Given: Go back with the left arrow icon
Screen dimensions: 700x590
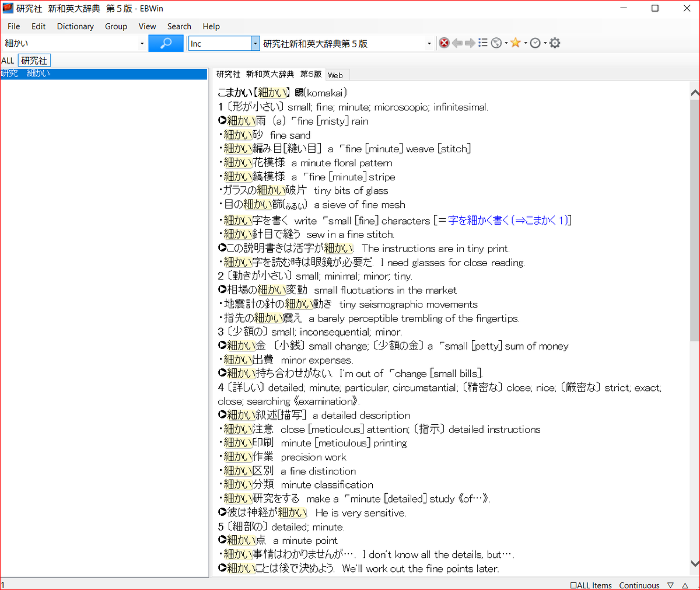Looking at the screenshot, I should 457,43.
